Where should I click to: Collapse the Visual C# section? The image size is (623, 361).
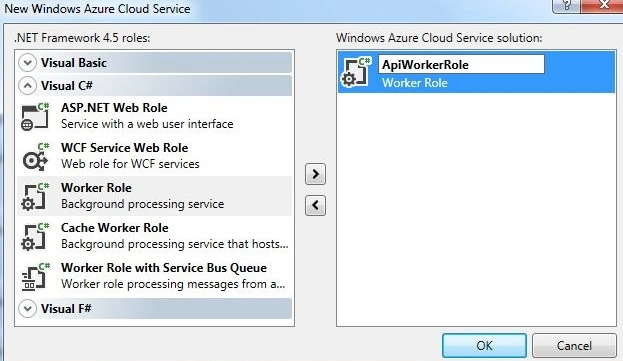pyautogui.click(x=27, y=86)
